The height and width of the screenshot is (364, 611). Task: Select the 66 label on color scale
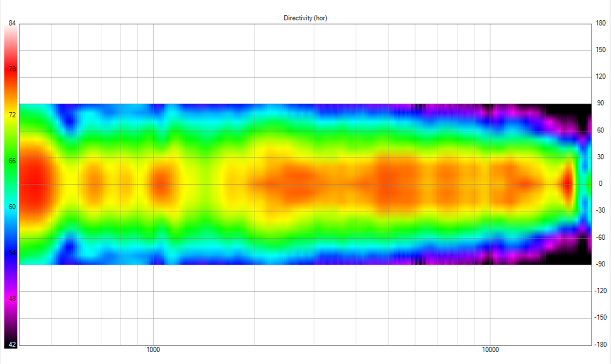(x=13, y=161)
